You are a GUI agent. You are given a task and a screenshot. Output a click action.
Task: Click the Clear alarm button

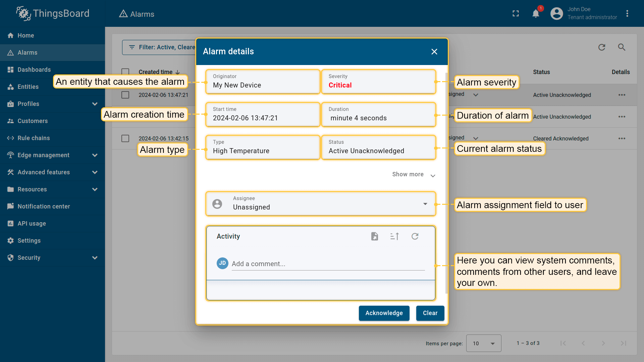430,313
